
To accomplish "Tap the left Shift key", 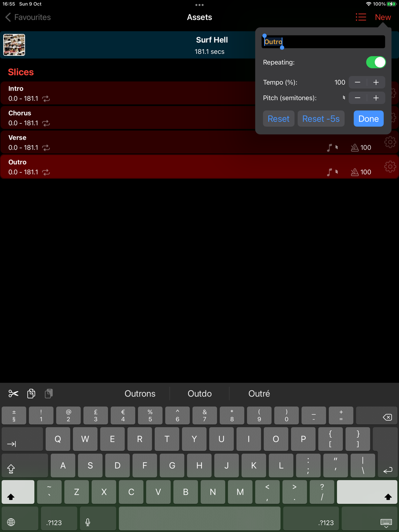I will click(18, 492).
